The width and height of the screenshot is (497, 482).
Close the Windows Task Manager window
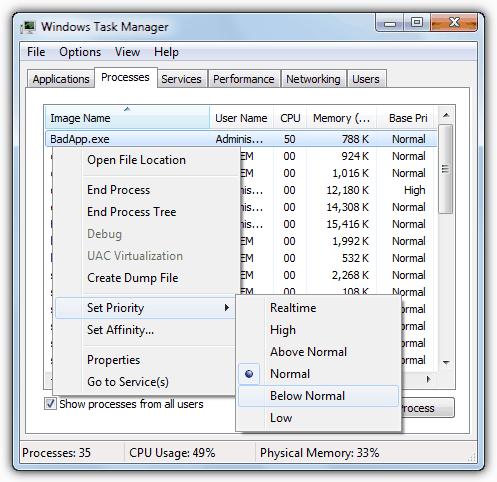click(x=454, y=23)
